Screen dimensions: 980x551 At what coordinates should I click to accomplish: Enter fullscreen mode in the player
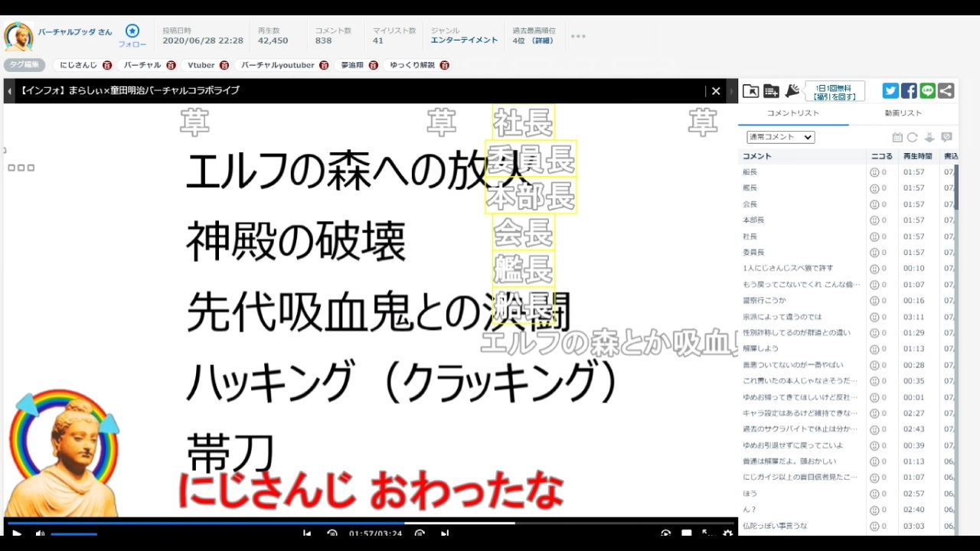tap(707, 533)
